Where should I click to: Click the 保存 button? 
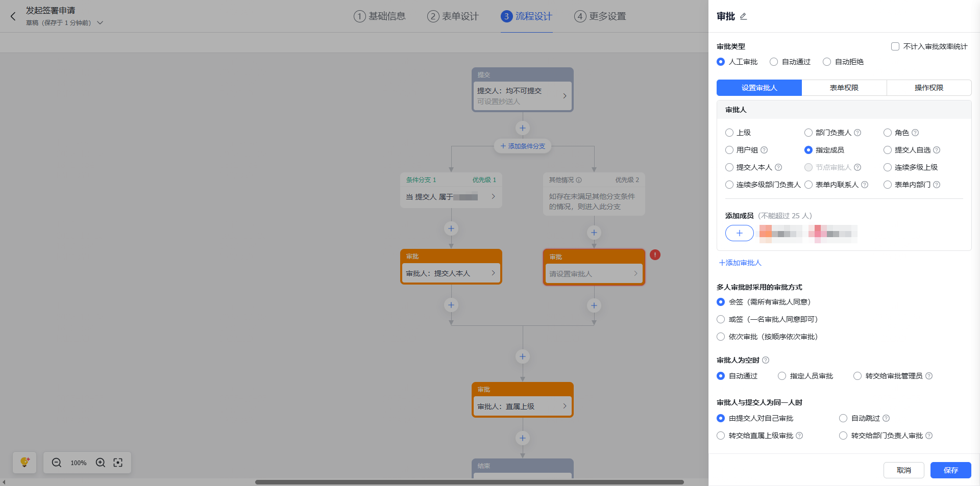click(x=950, y=470)
